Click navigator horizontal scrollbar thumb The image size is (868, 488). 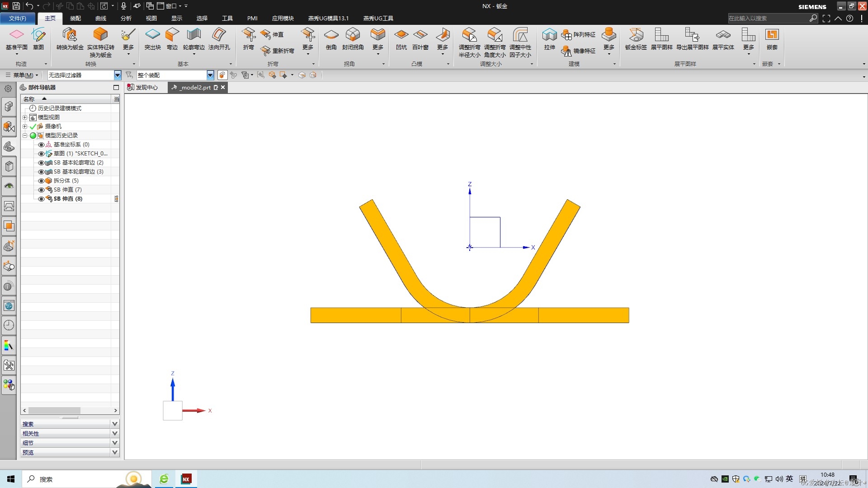click(55, 411)
